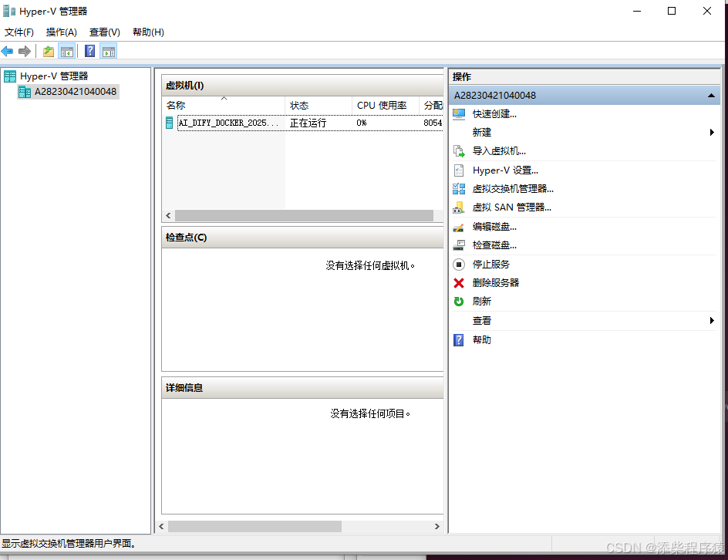Open the 帮助(H) menu
Viewport: 728px width, 560px height.
click(x=148, y=32)
